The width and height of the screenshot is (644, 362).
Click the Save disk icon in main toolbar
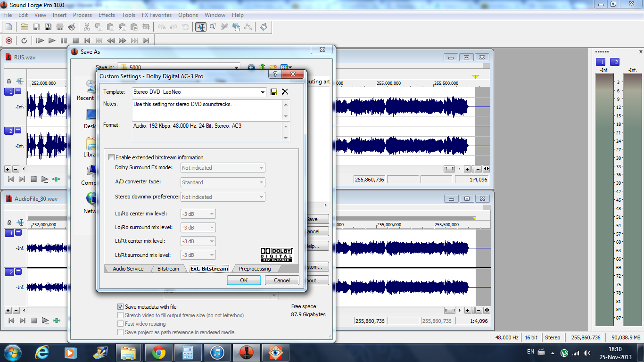36,27
